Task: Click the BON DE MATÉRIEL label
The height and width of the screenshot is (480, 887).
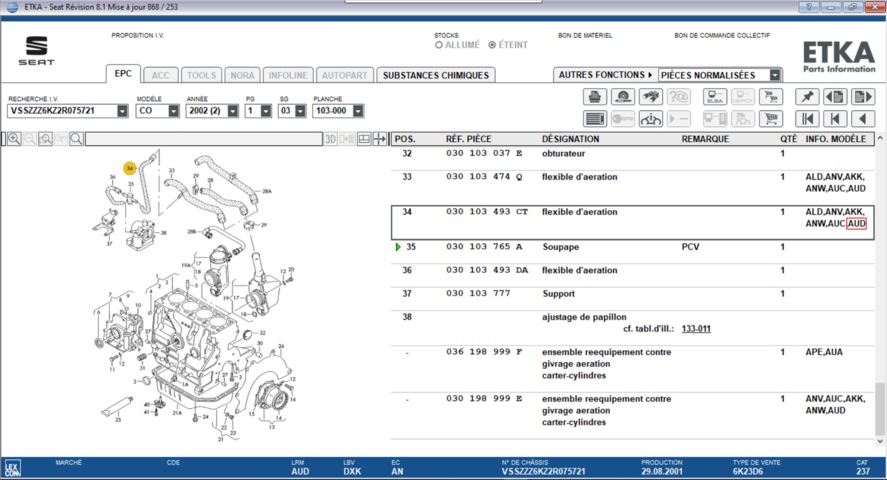Action: tap(585, 36)
